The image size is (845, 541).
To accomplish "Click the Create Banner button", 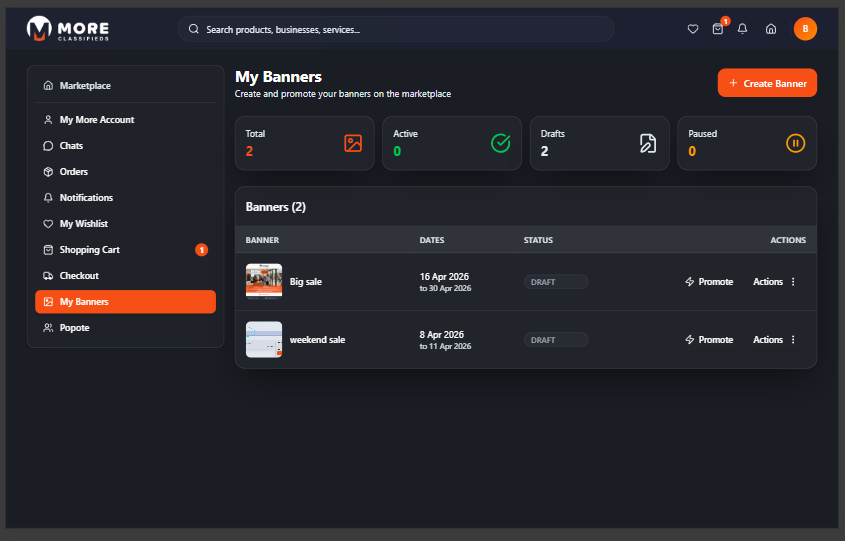I will (x=767, y=83).
